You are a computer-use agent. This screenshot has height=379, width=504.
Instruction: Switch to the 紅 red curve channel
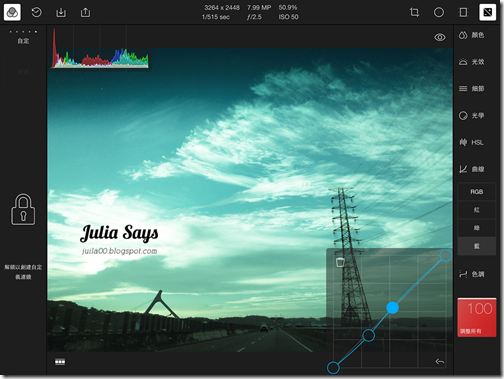click(477, 210)
